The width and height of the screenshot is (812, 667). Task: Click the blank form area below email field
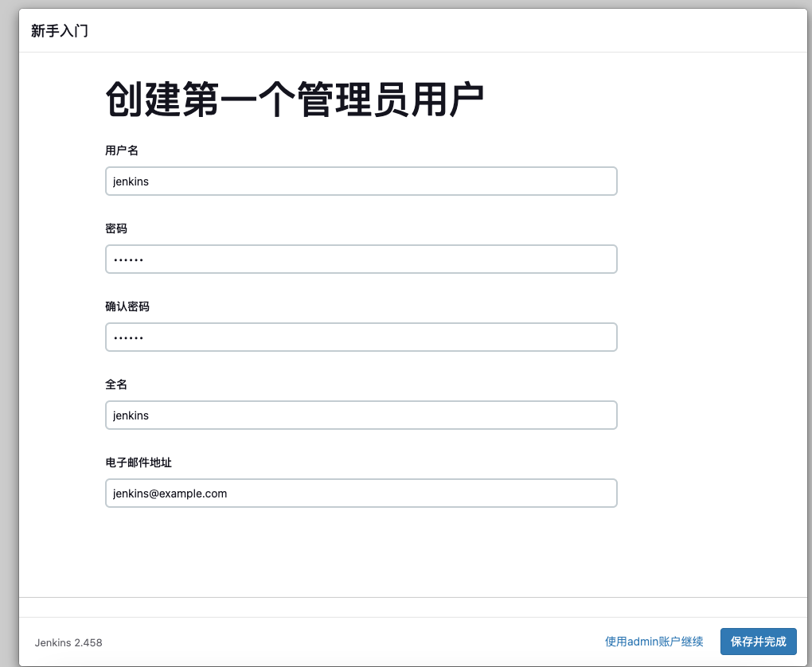pyautogui.click(x=361, y=549)
